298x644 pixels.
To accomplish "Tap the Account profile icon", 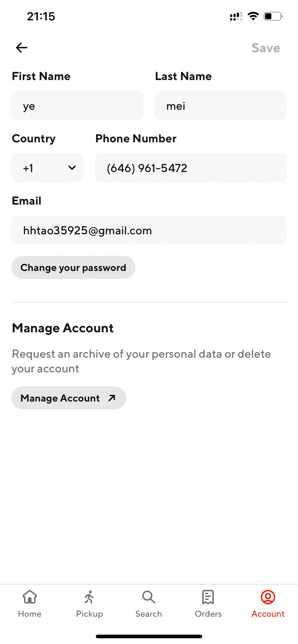I will (x=268, y=597).
